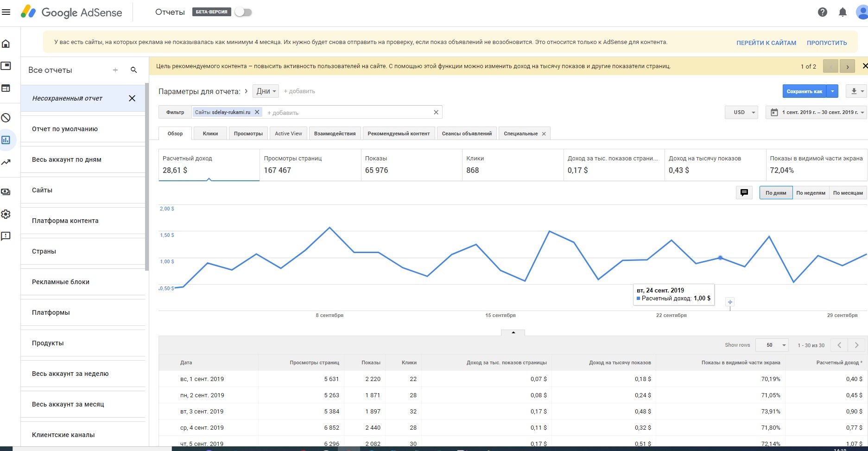Image resolution: width=868 pixels, height=451 pixels.
Task: Switch to the Active View tab
Action: (x=288, y=133)
